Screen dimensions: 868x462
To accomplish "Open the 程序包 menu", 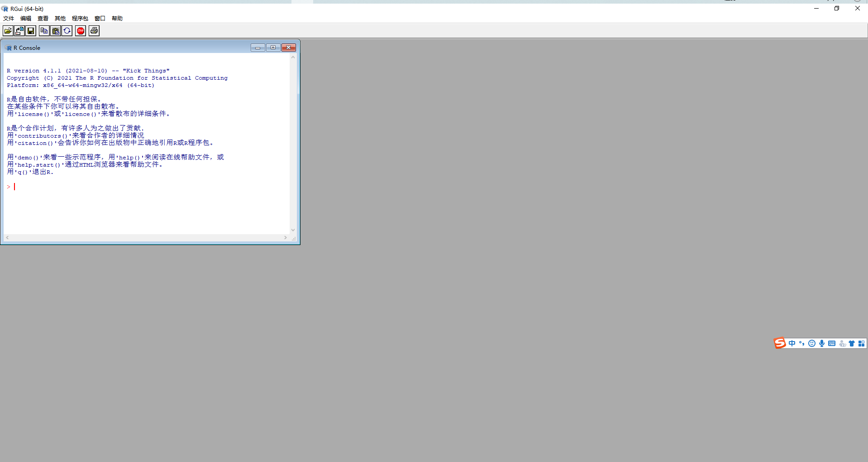I will point(80,19).
